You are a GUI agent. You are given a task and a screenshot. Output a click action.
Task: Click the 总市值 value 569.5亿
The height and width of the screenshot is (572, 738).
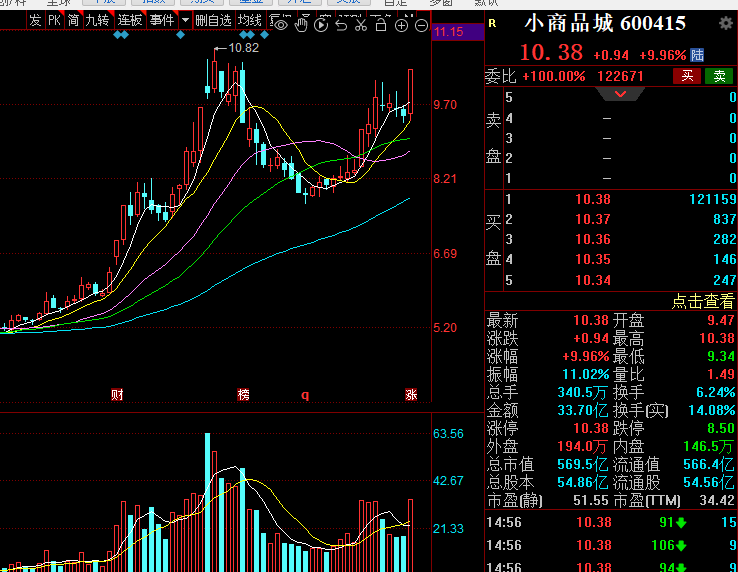coord(583,465)
